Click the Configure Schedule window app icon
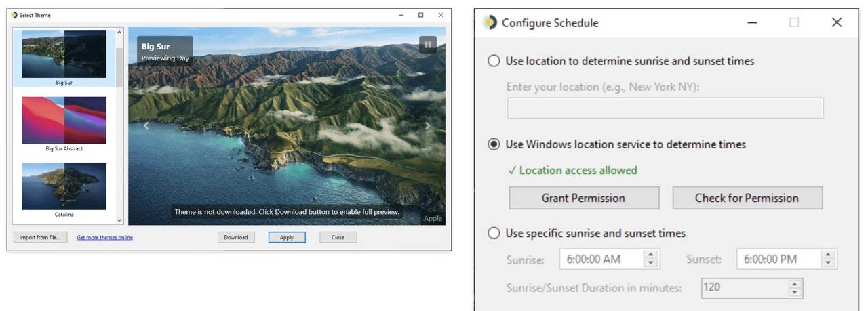This screenshot has height=311, width=868. (x=490, y=22)
